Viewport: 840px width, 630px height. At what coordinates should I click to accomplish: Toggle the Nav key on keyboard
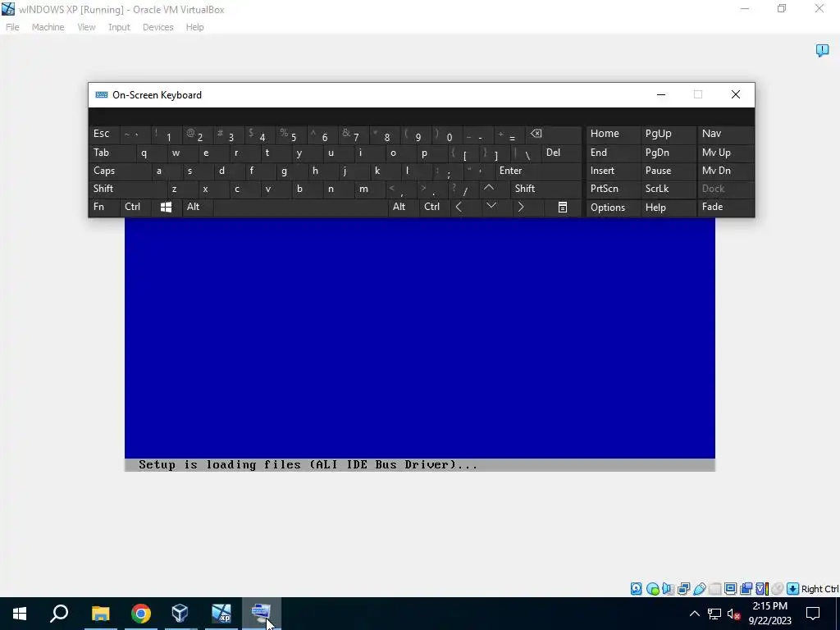tap(725, 134)
